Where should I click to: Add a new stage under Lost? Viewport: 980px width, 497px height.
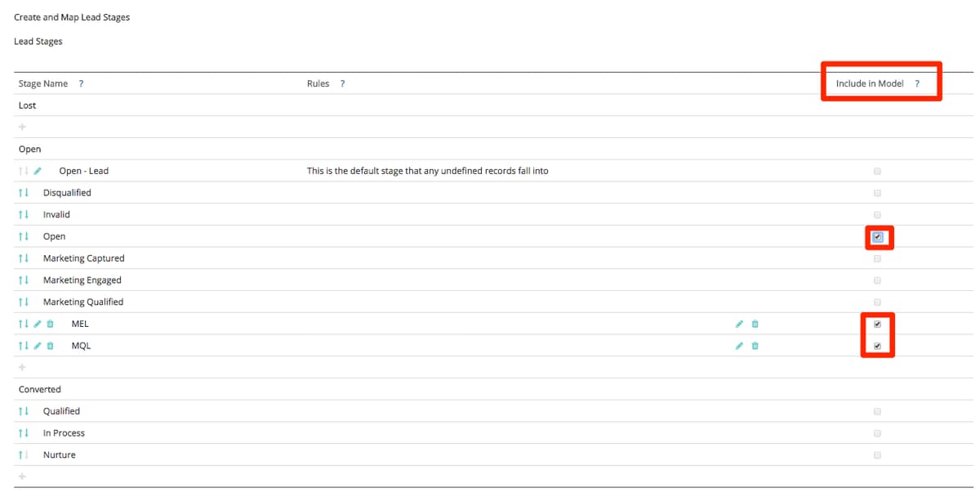point(21,127)
